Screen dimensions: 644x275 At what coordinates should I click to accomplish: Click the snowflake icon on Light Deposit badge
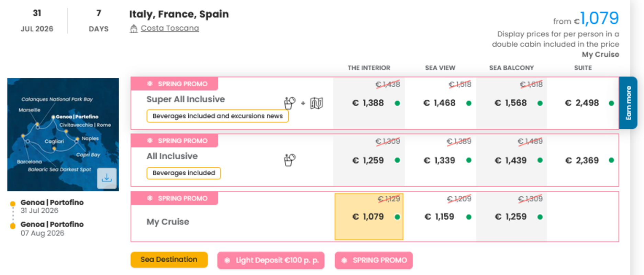[227, 261]
